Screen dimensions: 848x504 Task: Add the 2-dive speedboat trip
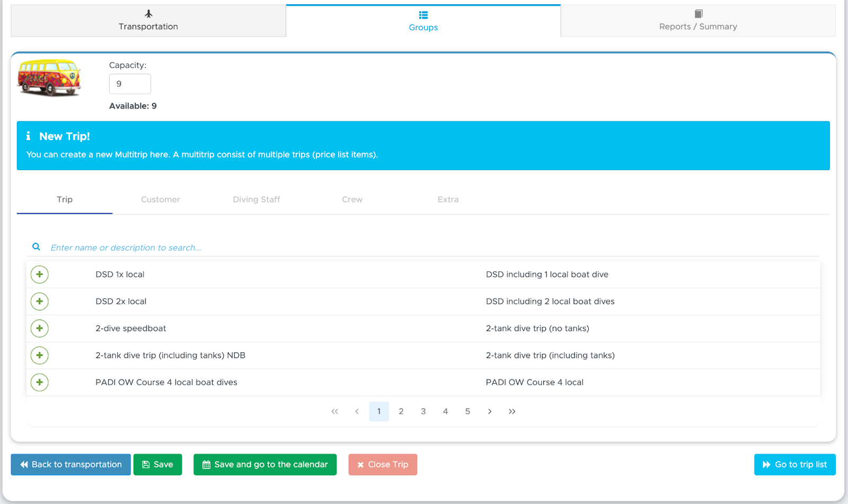point(40,329)
